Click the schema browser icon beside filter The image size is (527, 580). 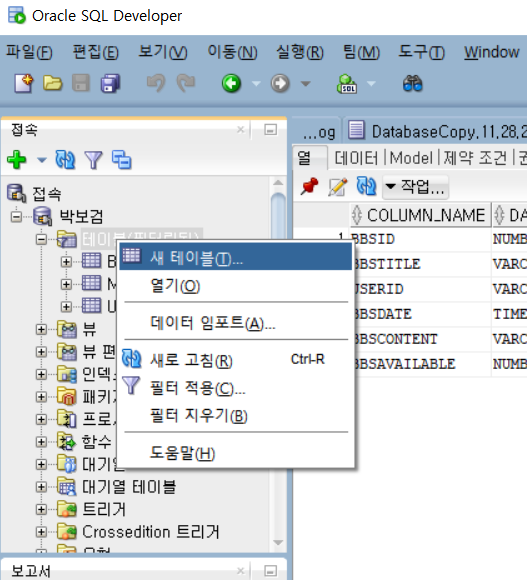[122, 160]
